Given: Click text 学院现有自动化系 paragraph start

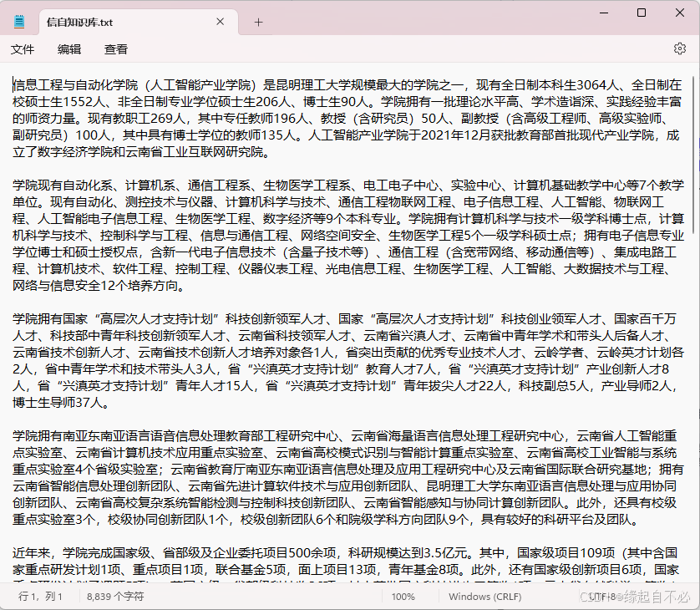Looking at the screenshot, I should point(63,185).
